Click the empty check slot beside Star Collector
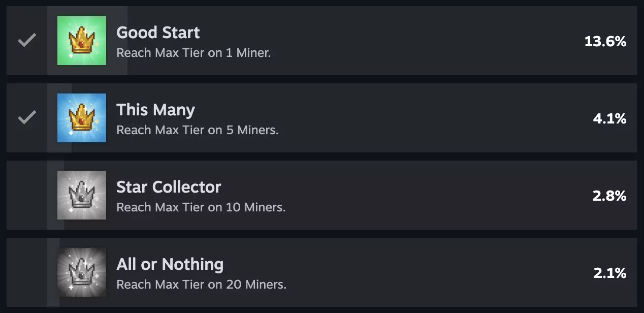The image size is (644, 313). coord(26,195)
